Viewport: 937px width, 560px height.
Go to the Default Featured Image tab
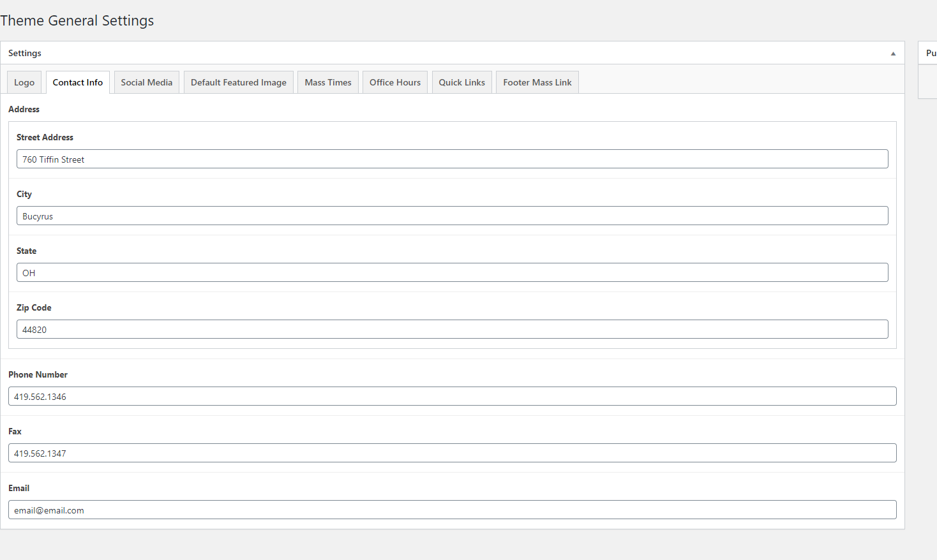click(239, 82)
